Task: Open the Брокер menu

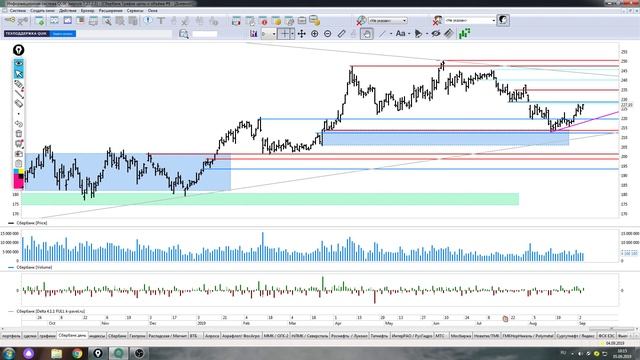Action: click(x=87, y=11)
